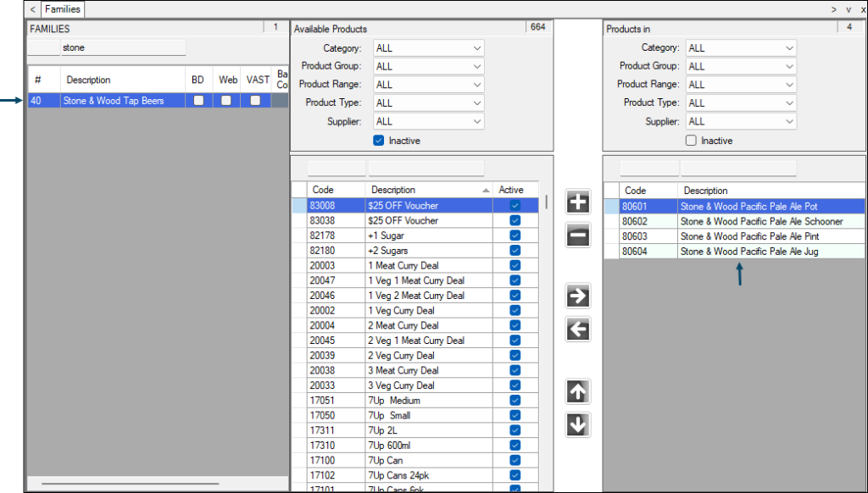
Task: Open Product Group dropdown in Available Products
Action: [x=429, y=66]
